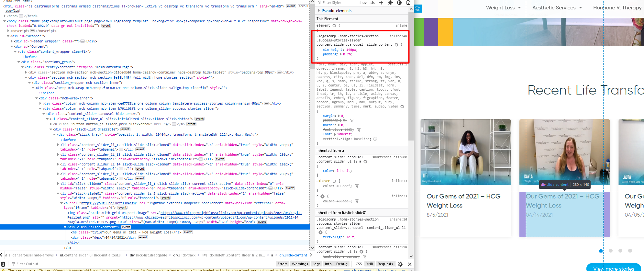Click the scroll badge on html element
This screenshot has width=644, height=271.
point(303,6)
